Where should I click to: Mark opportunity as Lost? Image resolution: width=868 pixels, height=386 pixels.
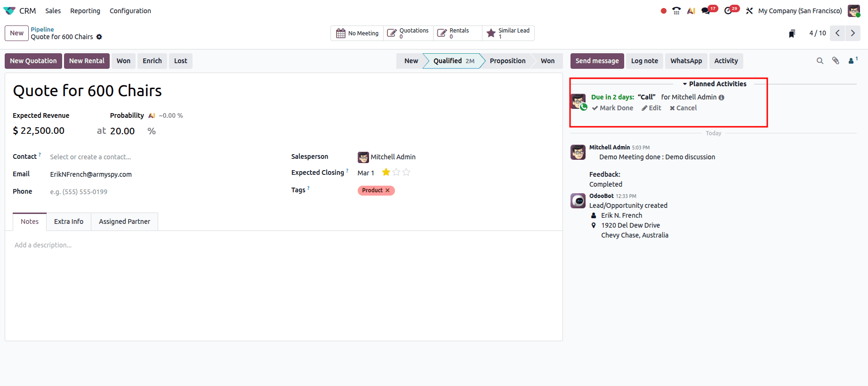click(181, 61)
